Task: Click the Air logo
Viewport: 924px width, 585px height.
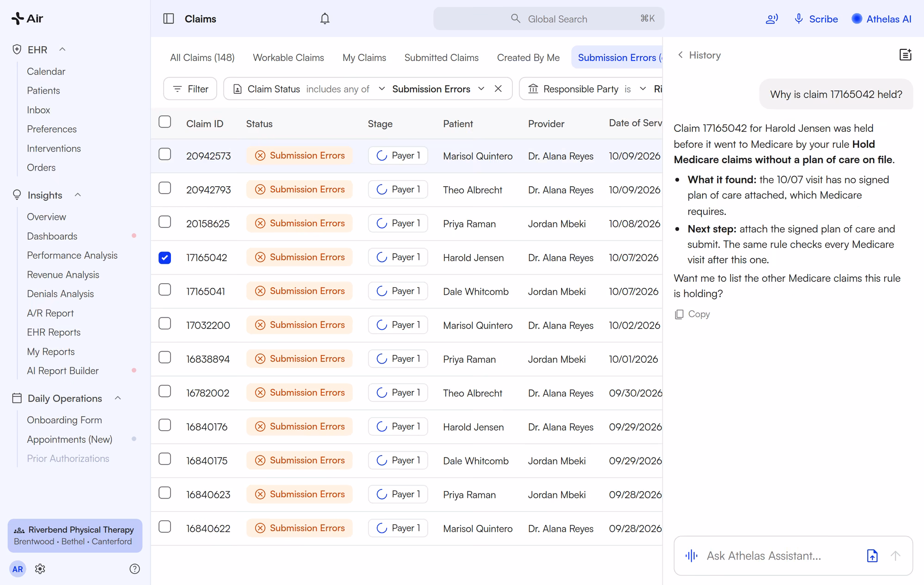Action: [x=27, y=18]
